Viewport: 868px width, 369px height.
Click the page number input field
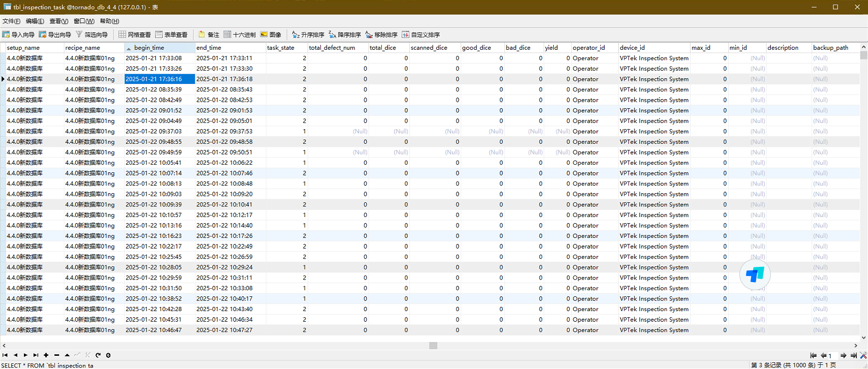pos(833,356)
